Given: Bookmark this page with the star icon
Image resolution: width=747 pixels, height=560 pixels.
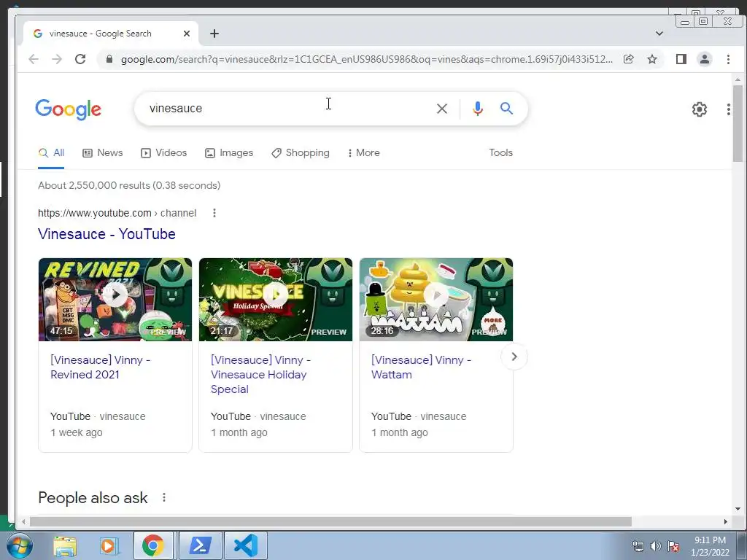Looking at the screenshot, I should tap(652, 59).
